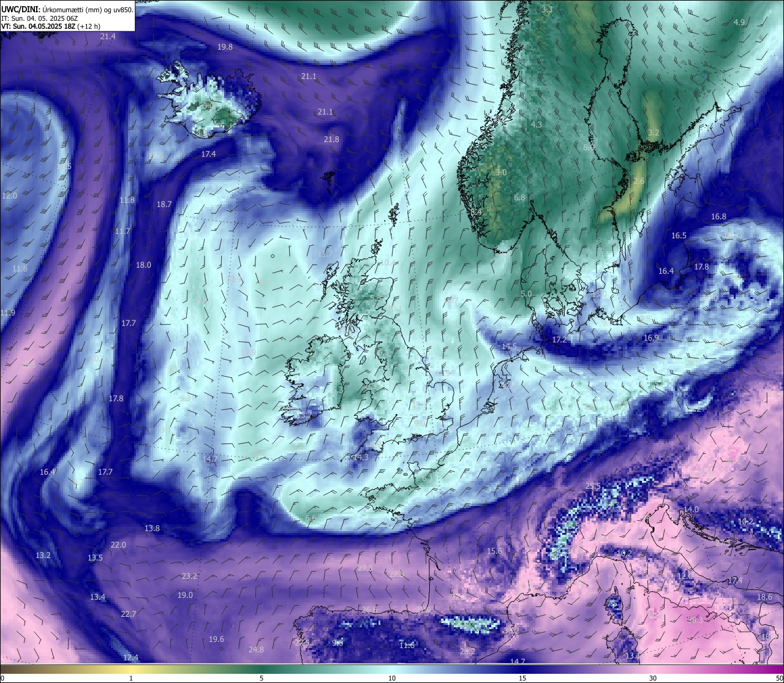
Task: Click the value 4.9 in the top right
Action: pos(739,23)
